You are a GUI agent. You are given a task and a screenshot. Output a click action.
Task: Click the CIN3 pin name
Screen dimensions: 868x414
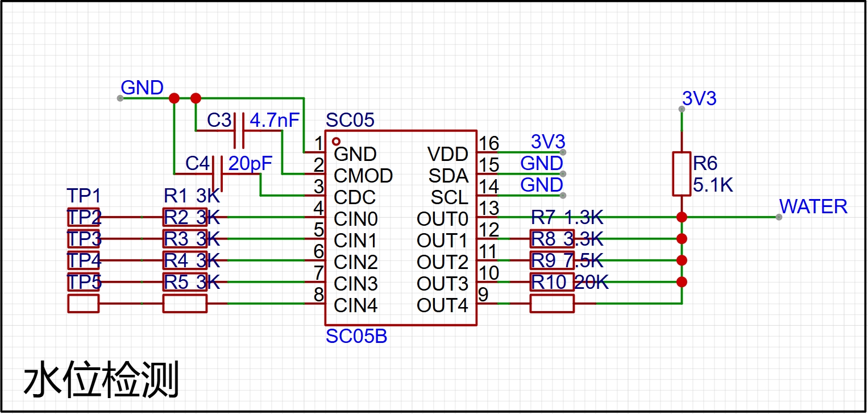click(x=356, y=284)
